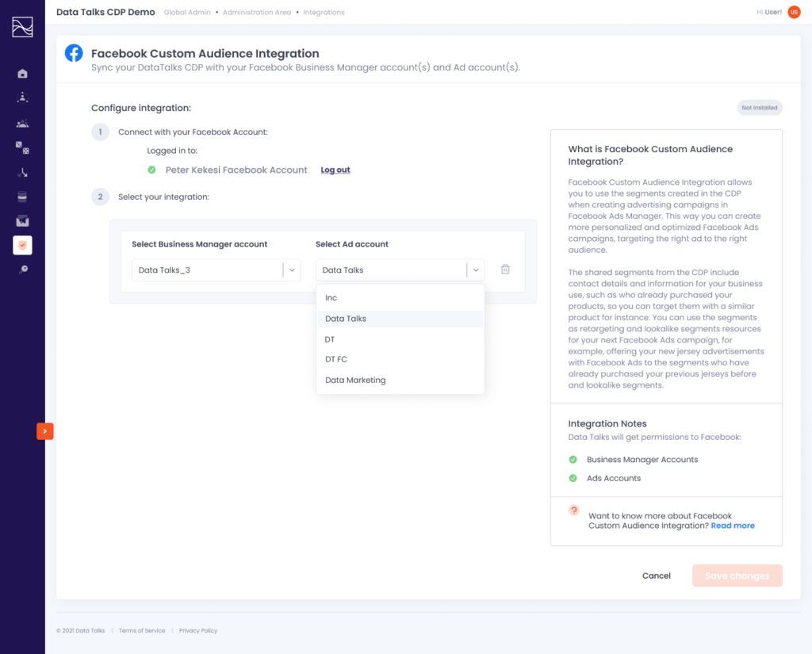Viewport: 812px width, 654px height.
Task: Click the Data Talks CDP Demo title
Action: click(x=105, y=12)
